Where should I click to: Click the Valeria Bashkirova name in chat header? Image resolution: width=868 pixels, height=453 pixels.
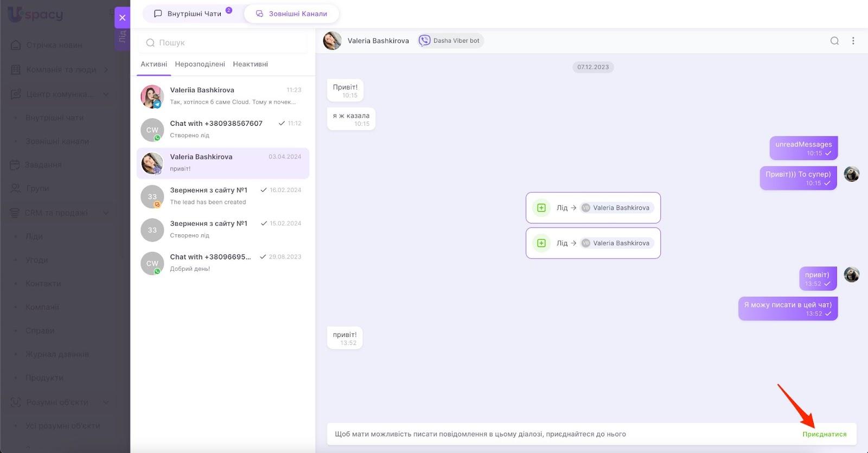coord(378,41)
